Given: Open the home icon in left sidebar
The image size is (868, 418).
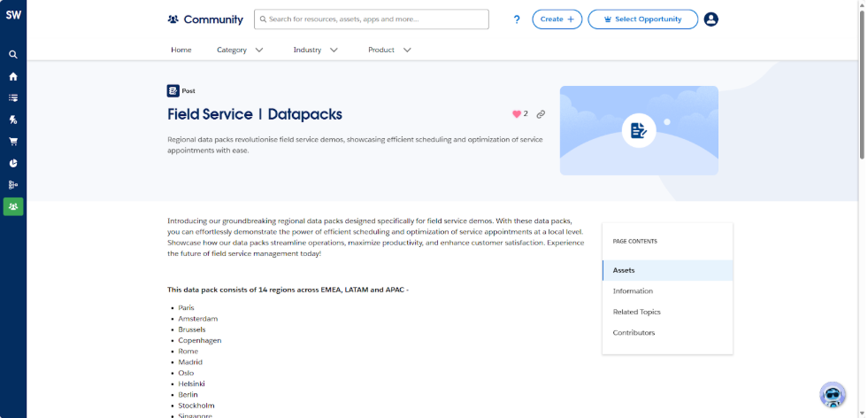Looking at the screenshot, I should point(13,76).
